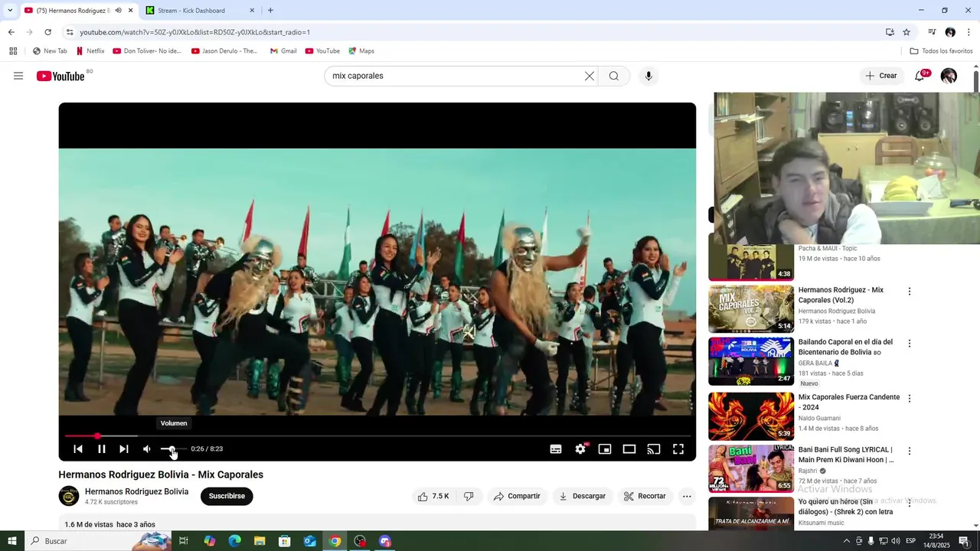Open the Netflix bookmark

point(90,51)
